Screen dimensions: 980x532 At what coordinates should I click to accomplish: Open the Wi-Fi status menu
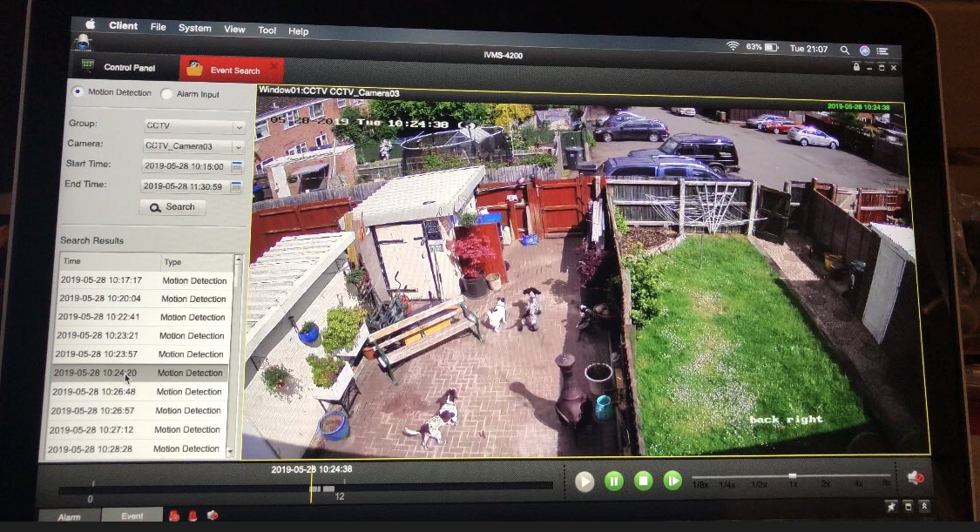[x=733, y=46]
